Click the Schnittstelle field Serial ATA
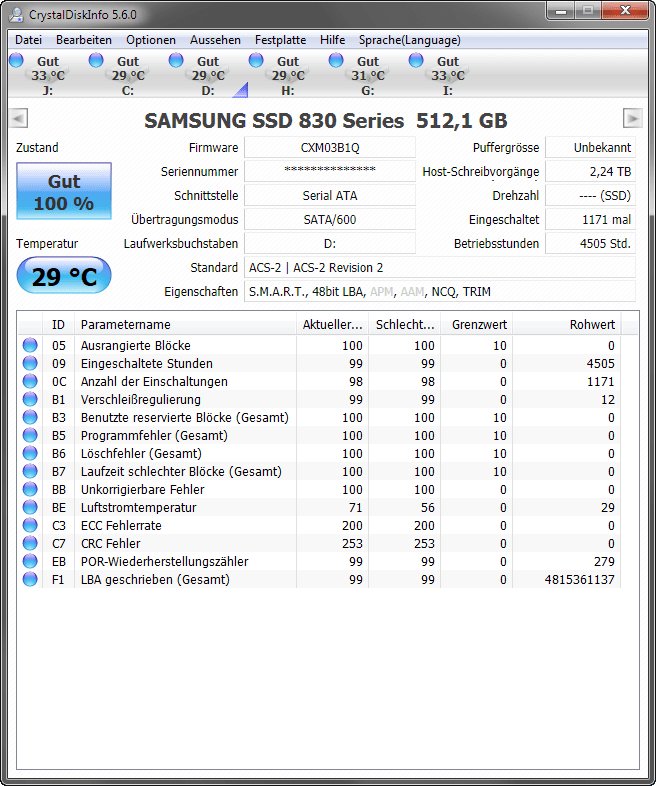 coord(330,195)
